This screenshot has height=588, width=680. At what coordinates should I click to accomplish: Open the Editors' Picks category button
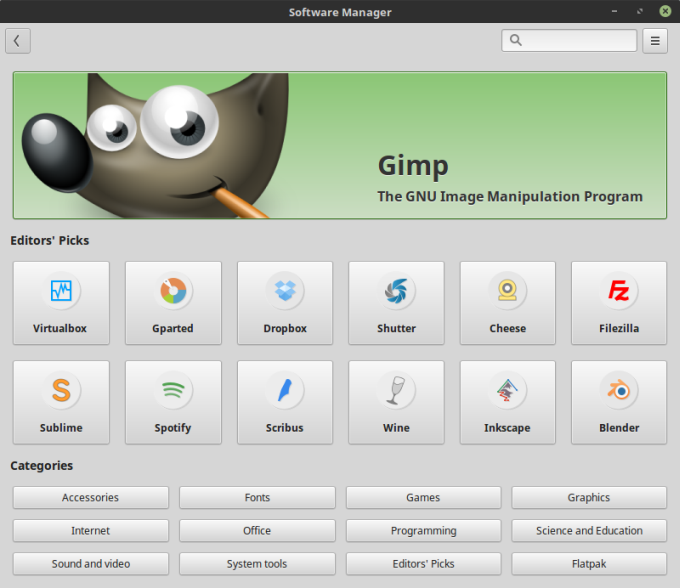tap(423, 564)
